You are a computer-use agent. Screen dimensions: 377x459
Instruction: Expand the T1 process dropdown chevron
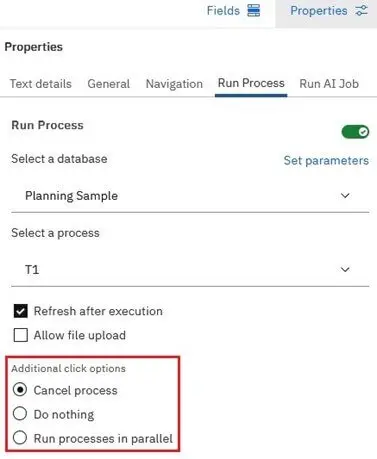click(x=345, y=269)
